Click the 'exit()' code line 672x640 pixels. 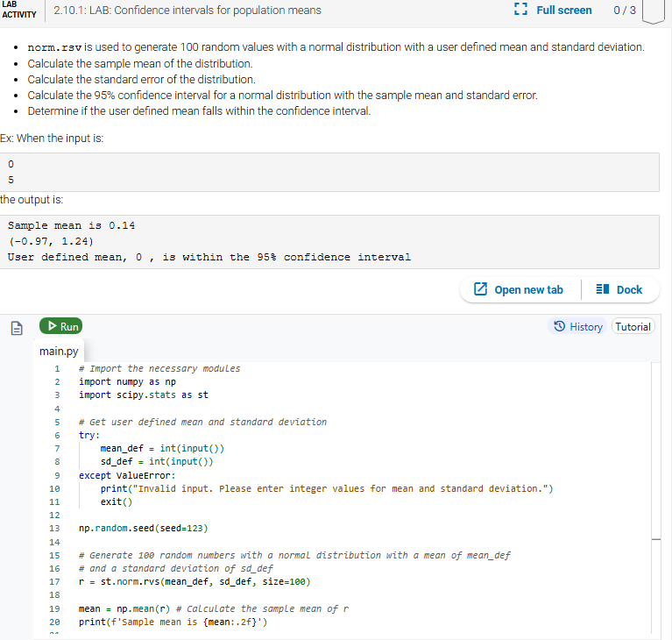(117, 501)
